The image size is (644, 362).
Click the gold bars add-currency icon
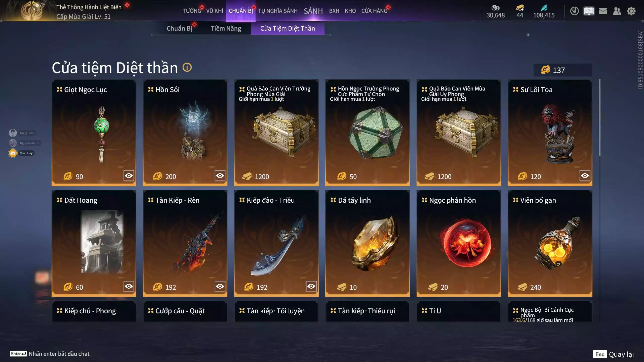pyautogui.click(x=520, y=8)
